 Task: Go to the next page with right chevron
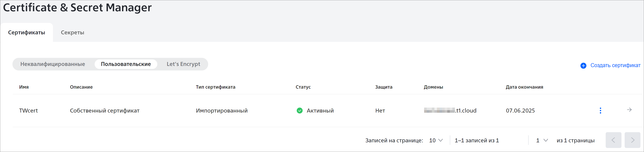point(632,140)
